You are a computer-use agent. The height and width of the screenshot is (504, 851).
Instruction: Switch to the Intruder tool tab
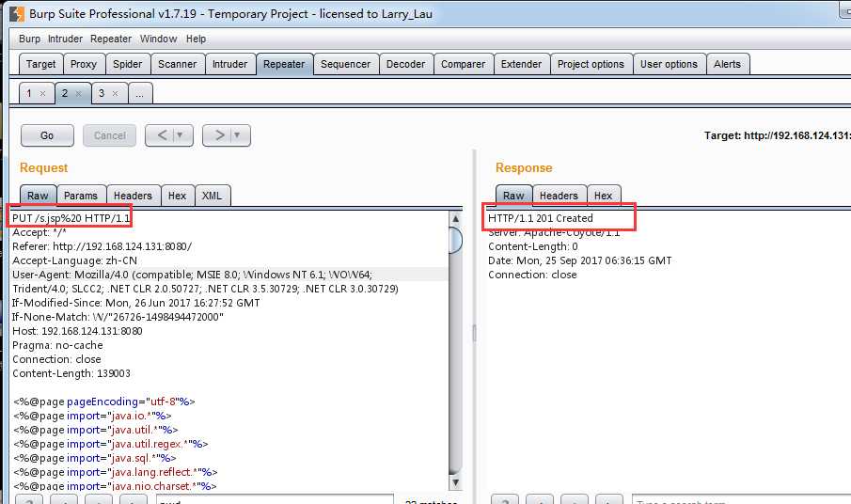pos(229,64)
